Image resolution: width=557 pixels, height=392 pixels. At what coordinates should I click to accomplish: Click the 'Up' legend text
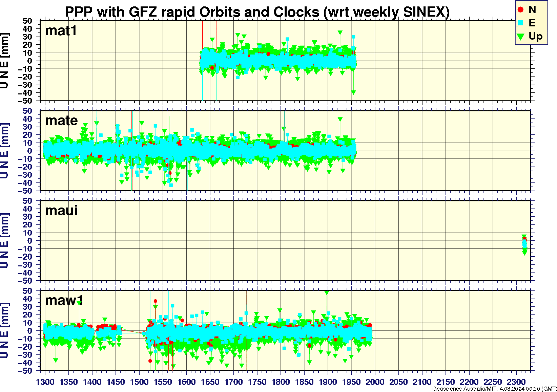click(535, 36)
